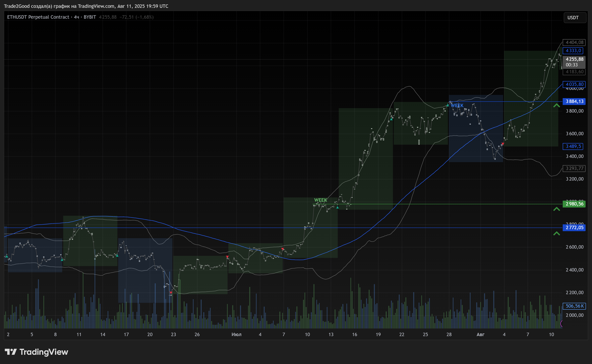Click the red triangle marker above August 4
The height and width of the screenshot is (364, 592).
pyautogui.click(x=503, y=144)
